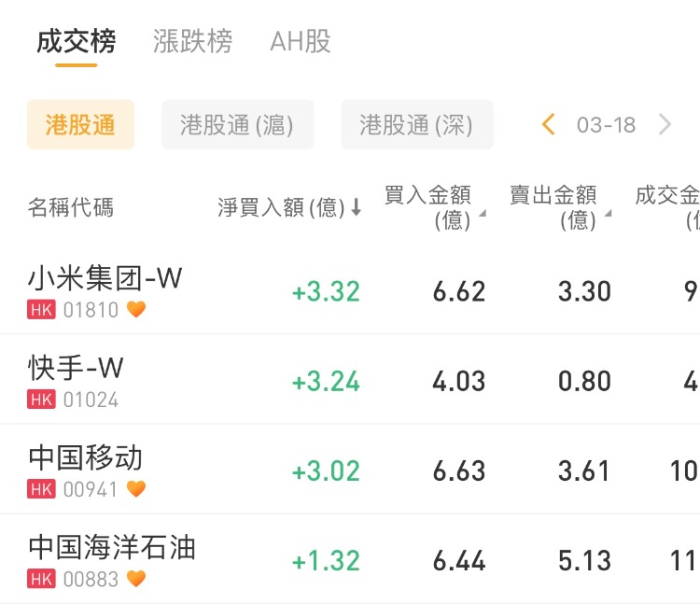
Task: Toggle favorite heart beside Xiaomi 01810
Action: pos(136,309)
